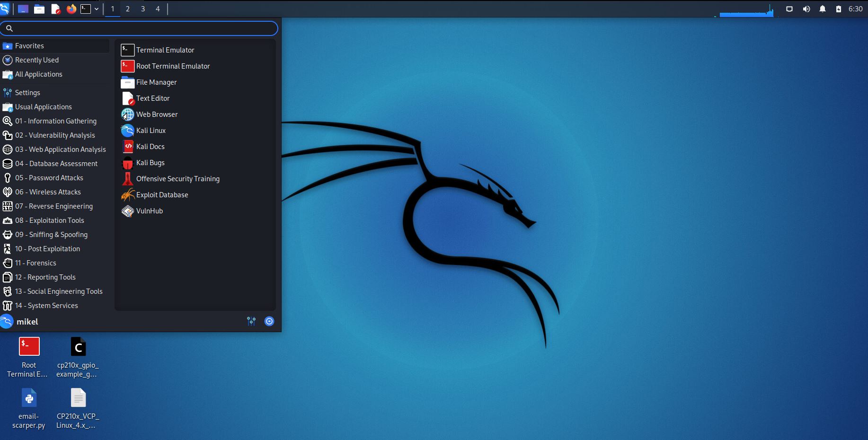Expand terminal launcher dropdown arrow
This screenshot has width=868, height=440.
[x=97, y=9]
